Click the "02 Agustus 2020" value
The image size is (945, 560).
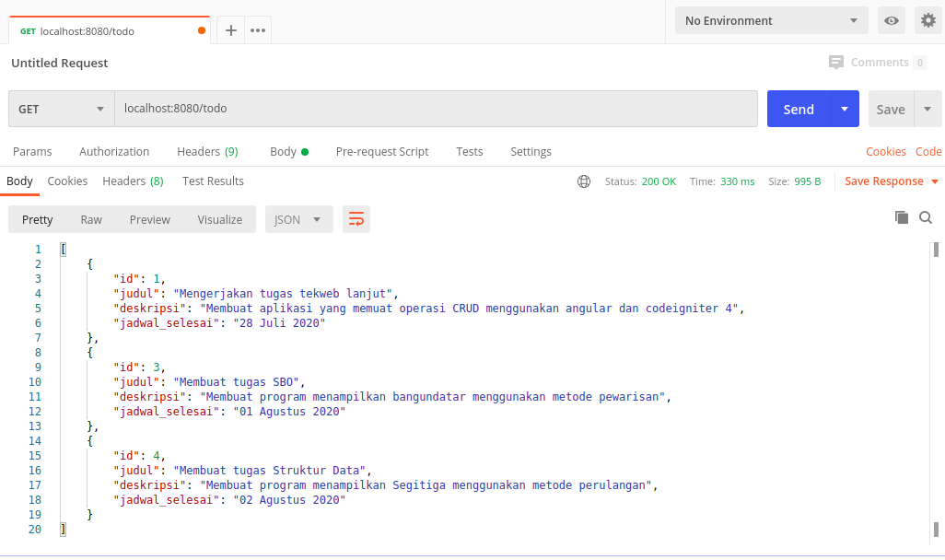(x=289, y=500)
